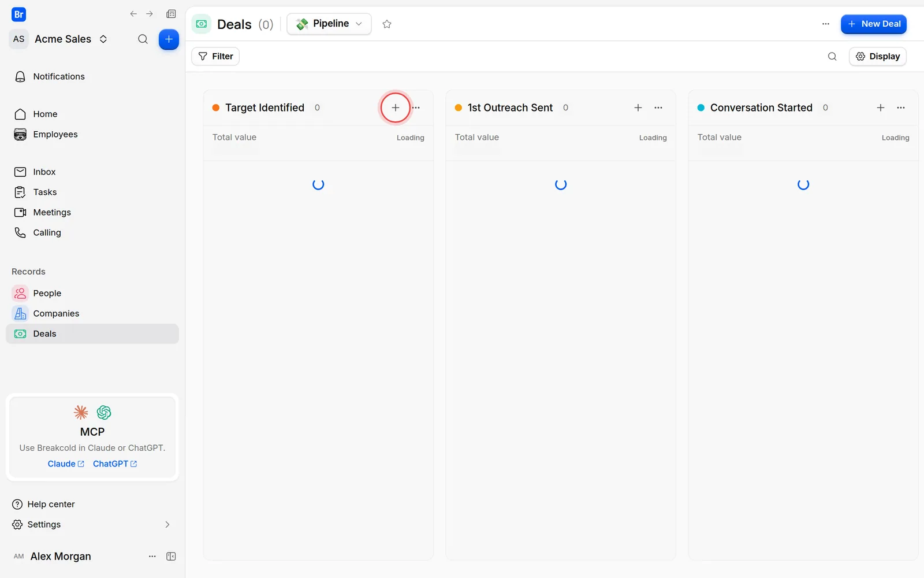Open People records
The width and height of the screenshot is (924, 578).
[x=92, y=293]
